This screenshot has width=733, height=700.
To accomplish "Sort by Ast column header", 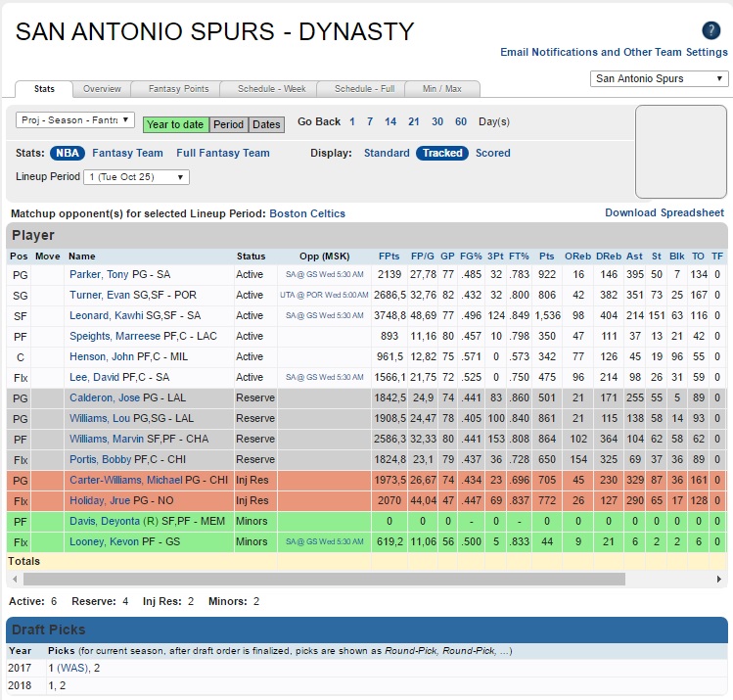I will point(634,257).
